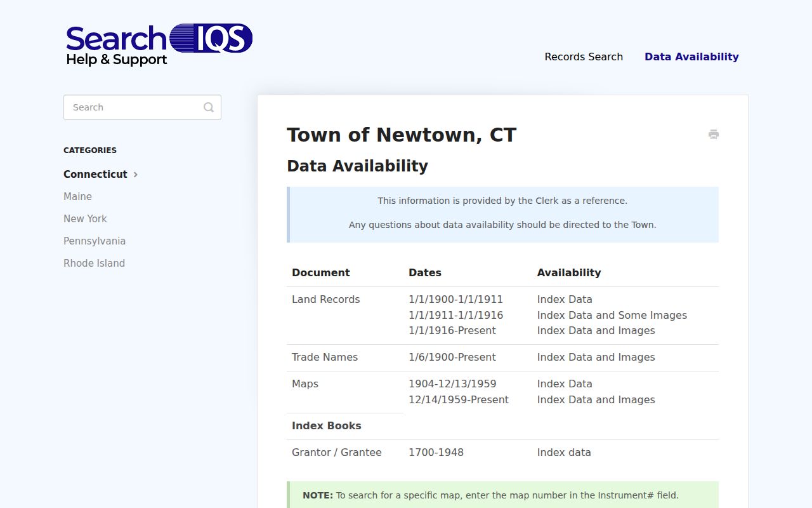Click the "1/1/1916-Present" date range

click(452, 330)
